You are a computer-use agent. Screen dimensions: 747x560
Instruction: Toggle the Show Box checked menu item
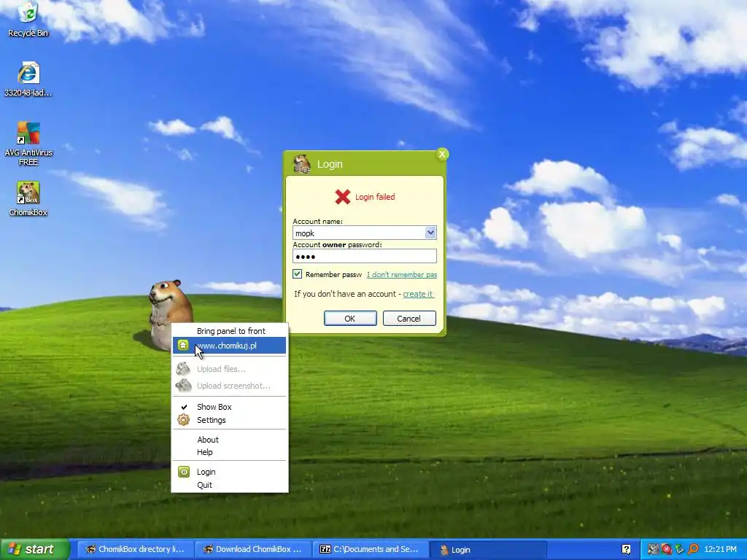click(x=230, y=407)
